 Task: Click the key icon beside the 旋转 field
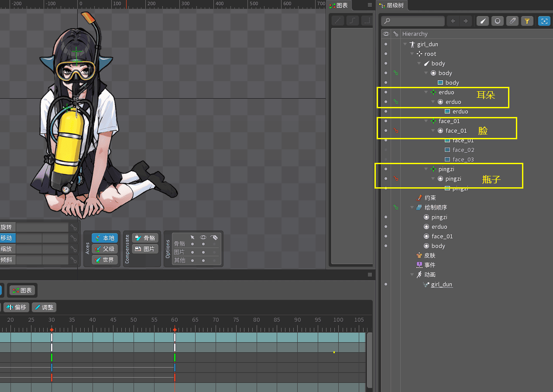pos(73,227)
